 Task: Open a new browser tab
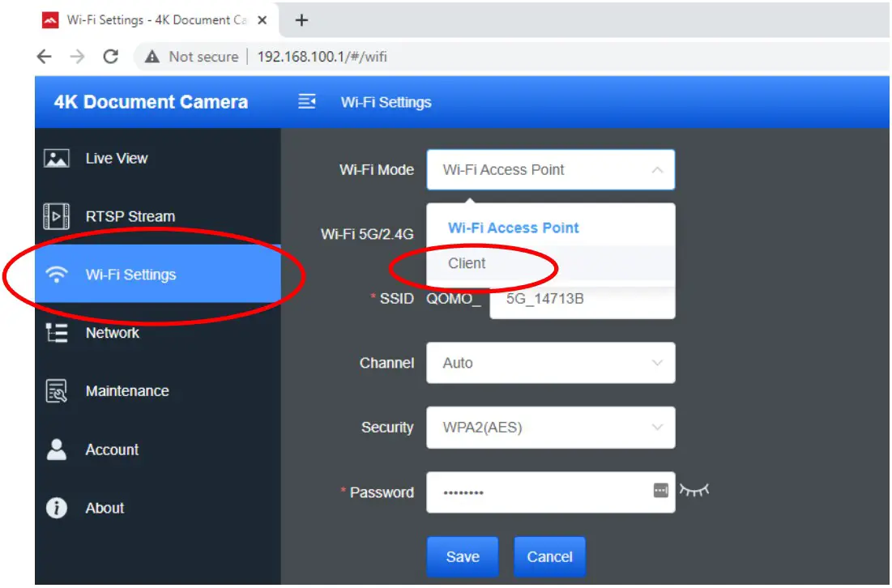301,20
